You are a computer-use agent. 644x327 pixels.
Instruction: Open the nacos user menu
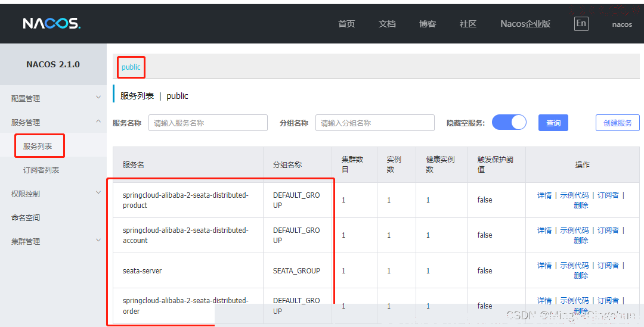point(622,24)
